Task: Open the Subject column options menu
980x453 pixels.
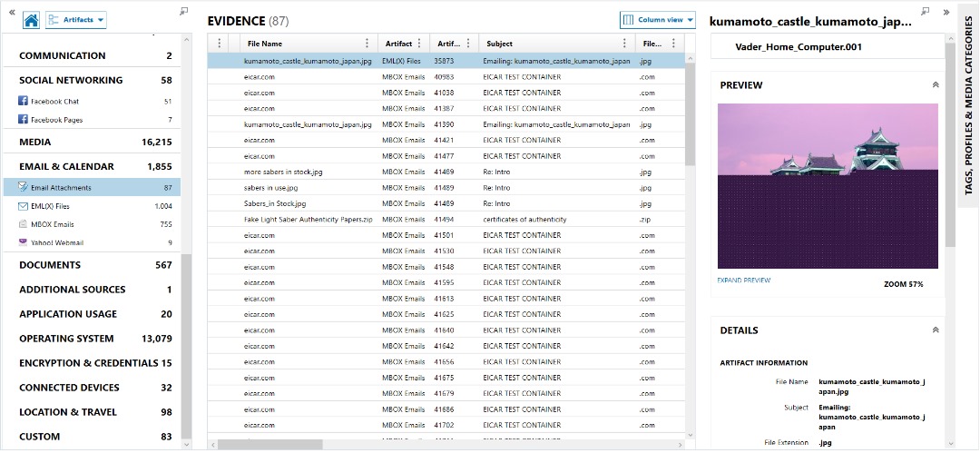Action: pos(624,44)
